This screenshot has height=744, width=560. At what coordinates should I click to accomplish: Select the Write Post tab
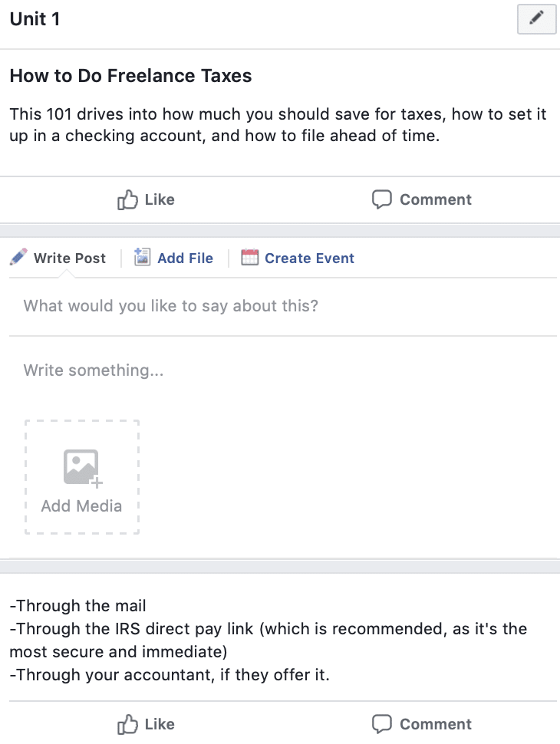click(58, 258)
